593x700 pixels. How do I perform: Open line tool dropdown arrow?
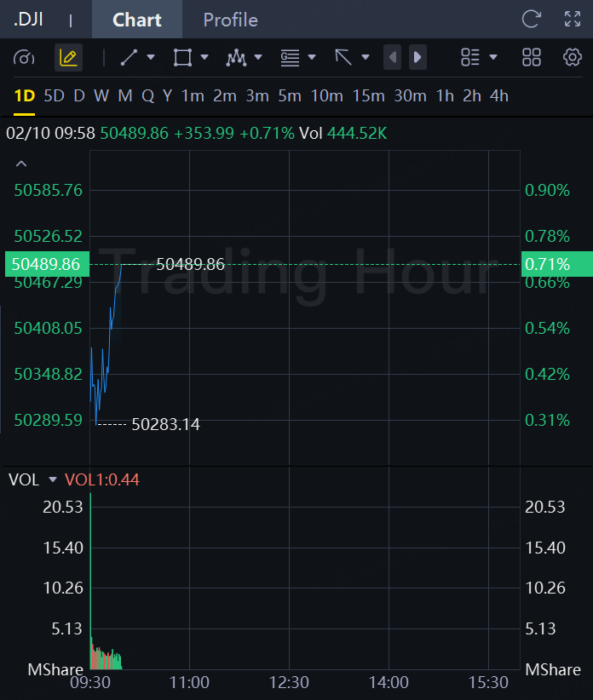(x=151, y=57)
